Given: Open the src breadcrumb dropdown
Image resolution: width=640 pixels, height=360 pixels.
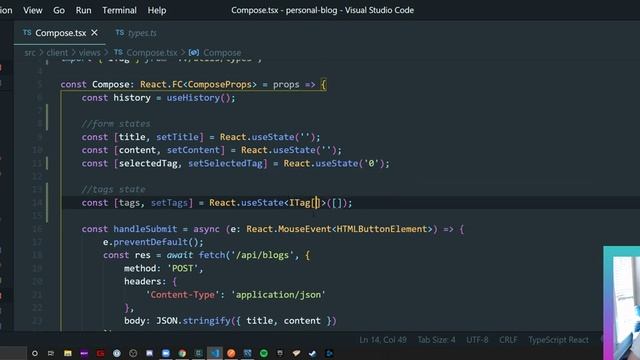Looking at the screenshot, I should pyautogui.click(x=30, y=53).
